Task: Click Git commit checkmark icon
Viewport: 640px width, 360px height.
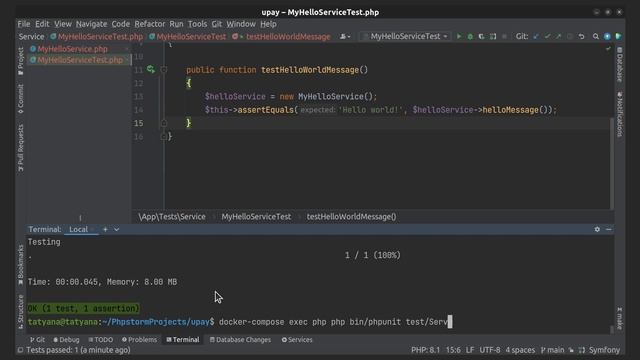Action: point(547,36)
